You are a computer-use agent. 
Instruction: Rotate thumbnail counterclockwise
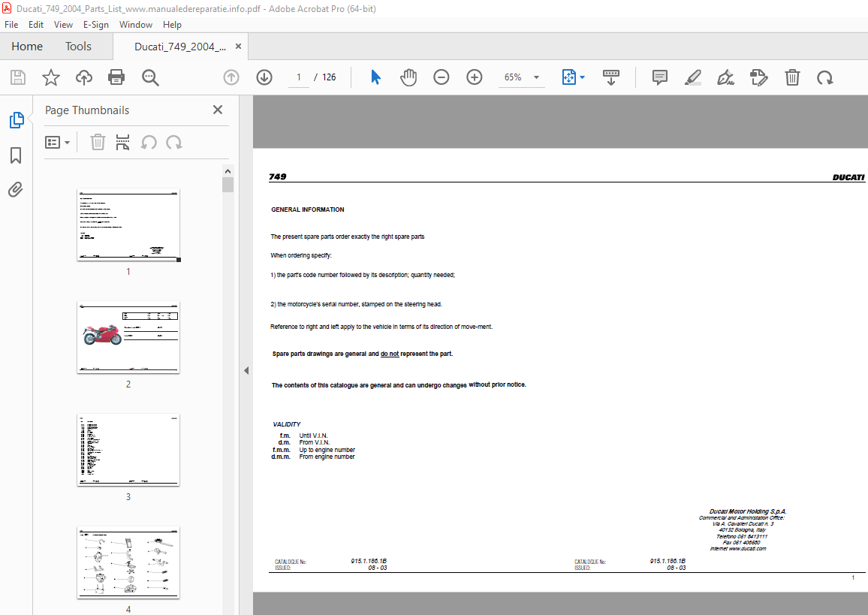tap(149, 142)
